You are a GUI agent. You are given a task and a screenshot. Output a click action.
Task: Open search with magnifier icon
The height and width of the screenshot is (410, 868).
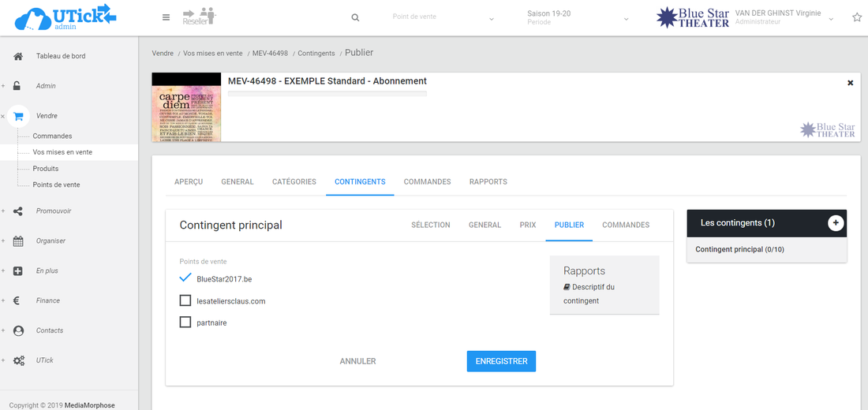click(355, 17)
